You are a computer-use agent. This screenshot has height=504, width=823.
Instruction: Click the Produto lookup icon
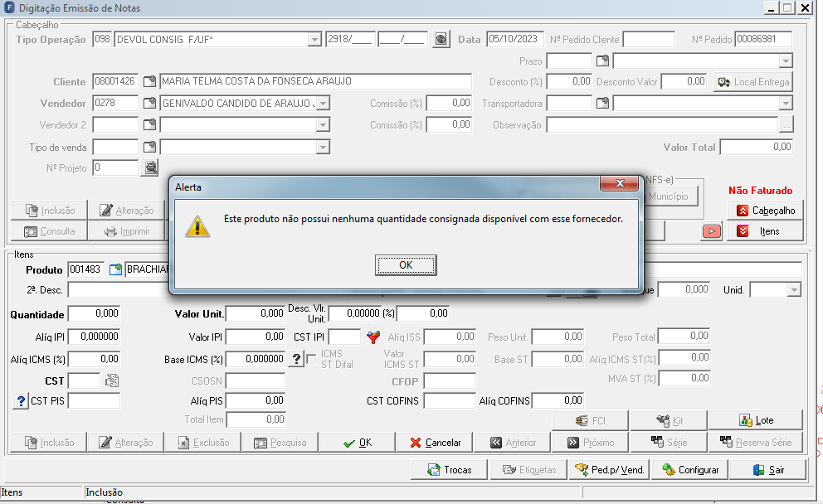(x=115, y=270)
